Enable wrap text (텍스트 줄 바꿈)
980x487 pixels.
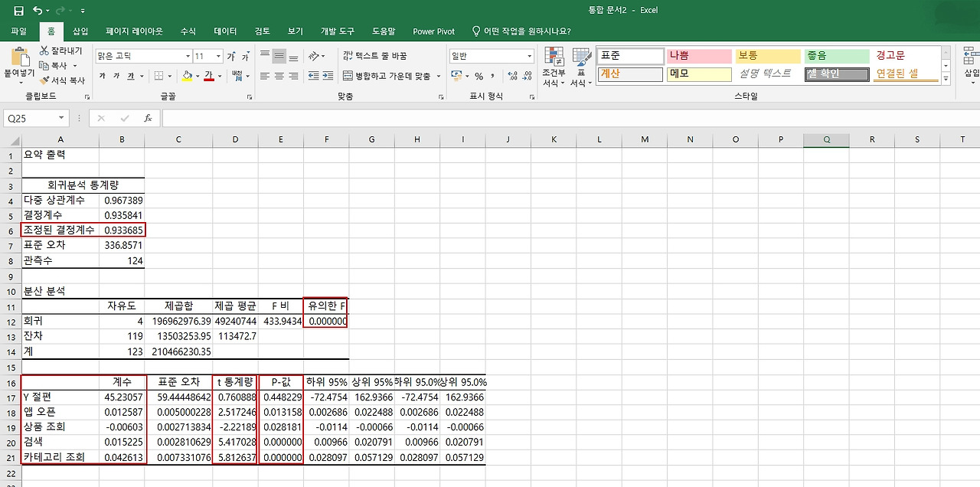pos(375,57)
